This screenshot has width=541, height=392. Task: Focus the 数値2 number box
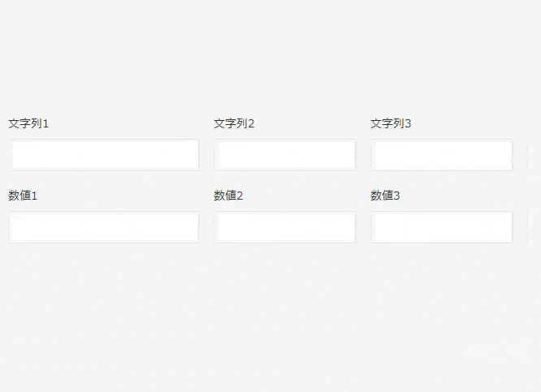tap(284, 227)
